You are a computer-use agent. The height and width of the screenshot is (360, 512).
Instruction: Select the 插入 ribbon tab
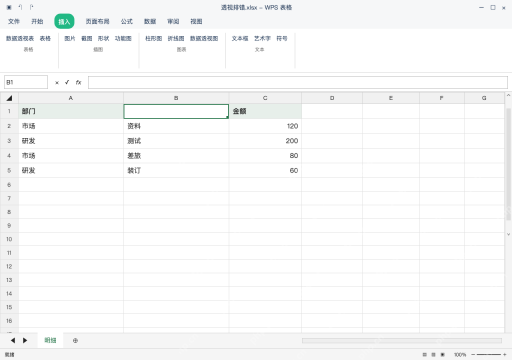(64, 22)
